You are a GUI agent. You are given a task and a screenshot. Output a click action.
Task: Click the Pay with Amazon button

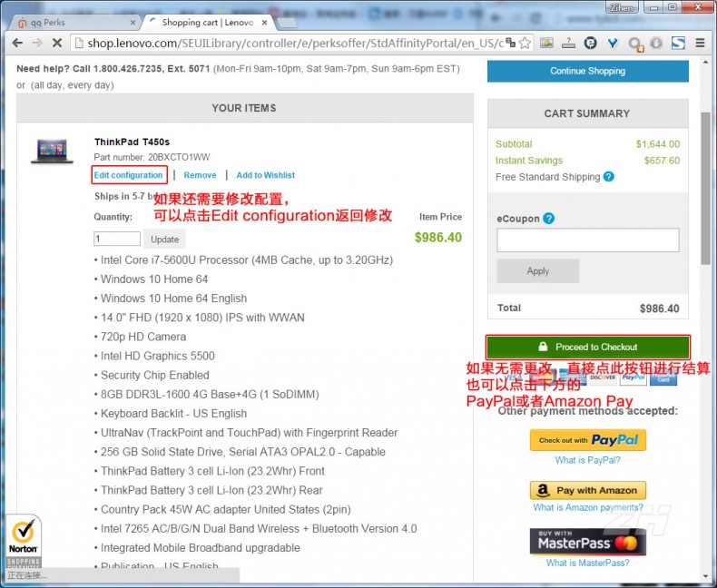[x=587, y=490]
